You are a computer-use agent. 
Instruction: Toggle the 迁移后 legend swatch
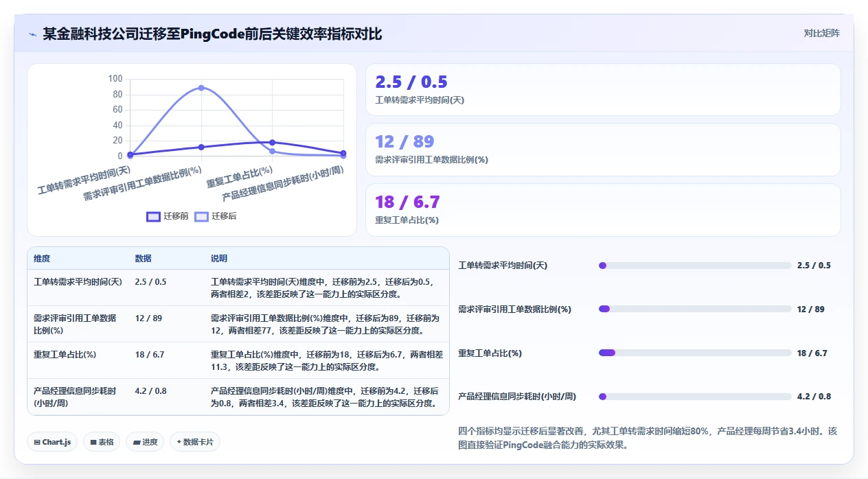pyautogui.click(x=201, y=216)
